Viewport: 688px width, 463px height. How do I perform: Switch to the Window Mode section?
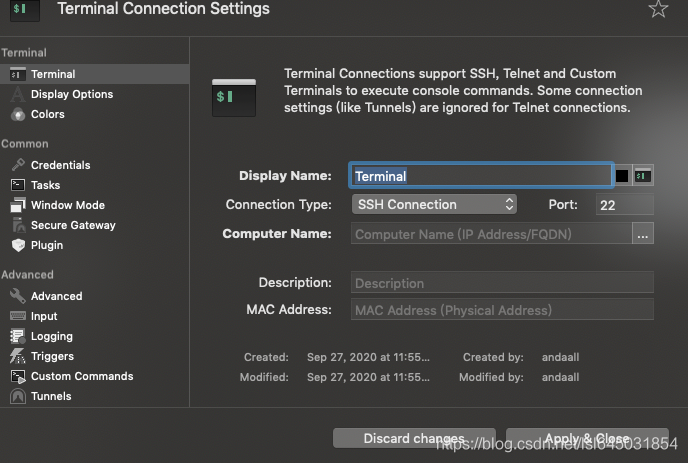[x=67, y=205]
